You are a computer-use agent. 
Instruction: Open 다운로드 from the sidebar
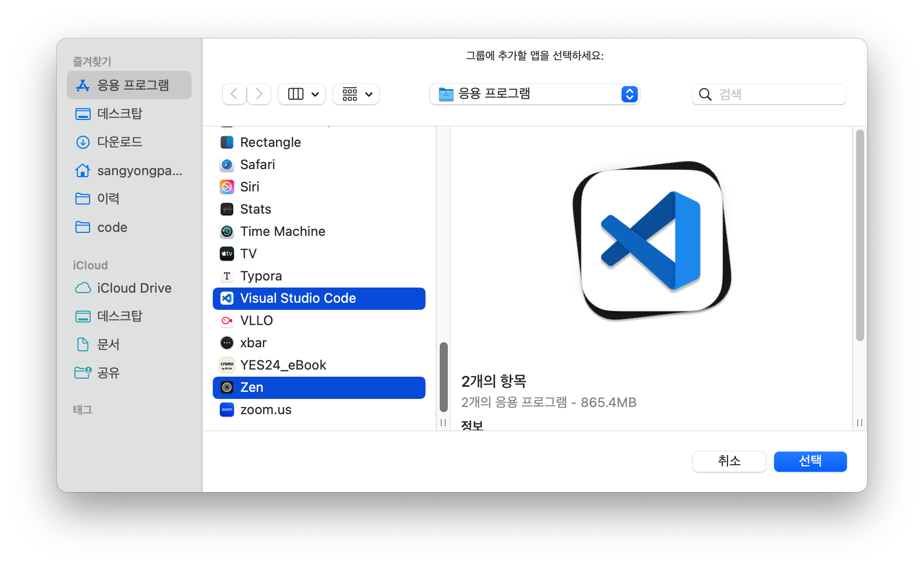(120, 142)
